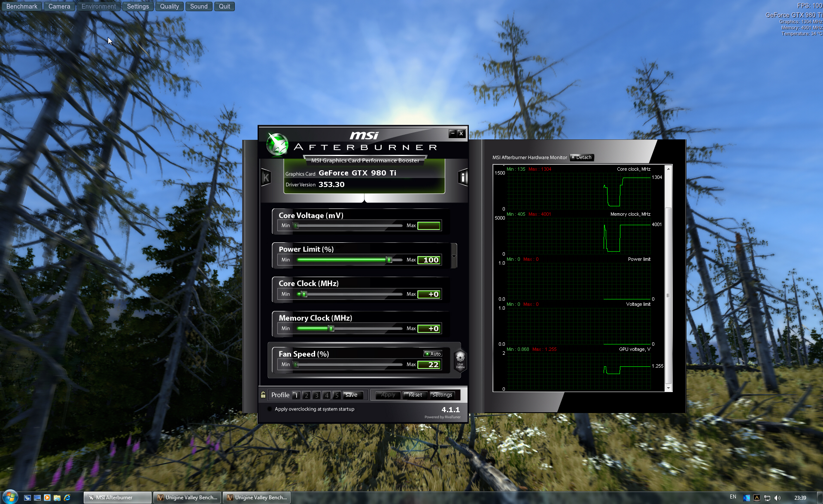Click the profile save button

pyautogui.click(x=352, y=395)
